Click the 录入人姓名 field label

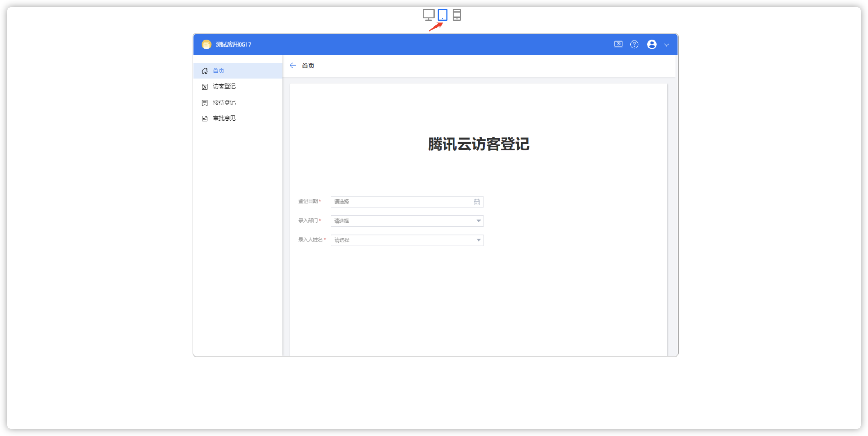click(x=310, y=240)
